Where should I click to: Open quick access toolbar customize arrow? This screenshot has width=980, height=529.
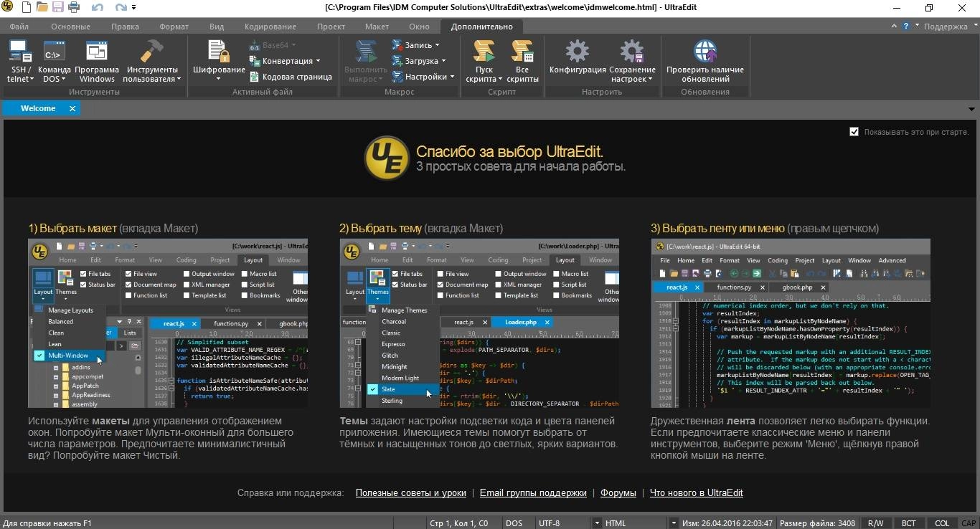tap(134, 8)
